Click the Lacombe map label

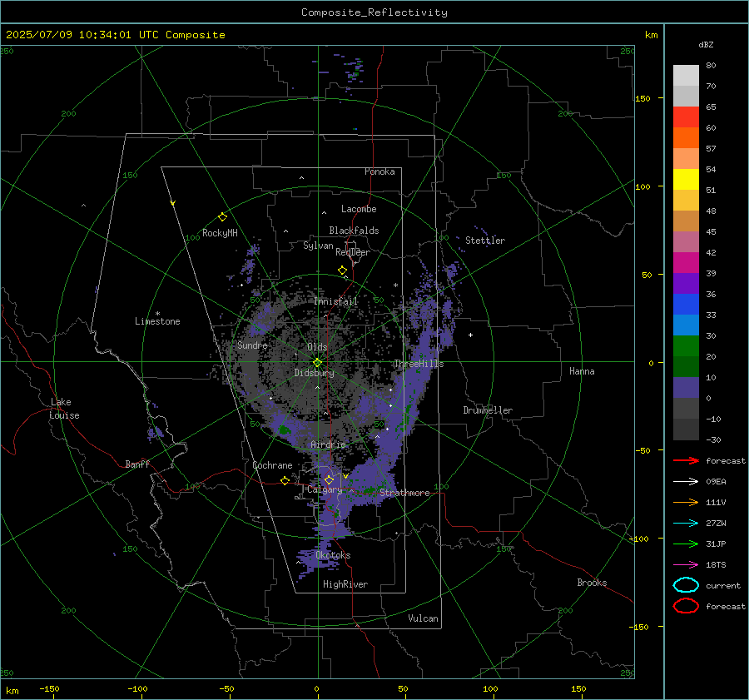[359, 209]
